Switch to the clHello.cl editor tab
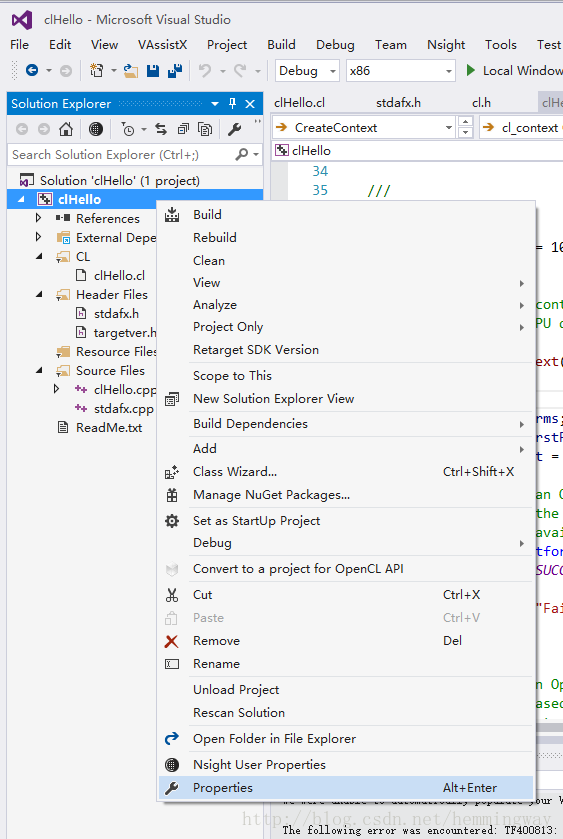This screenshot has width=563, height=839. tap(299, 103)
